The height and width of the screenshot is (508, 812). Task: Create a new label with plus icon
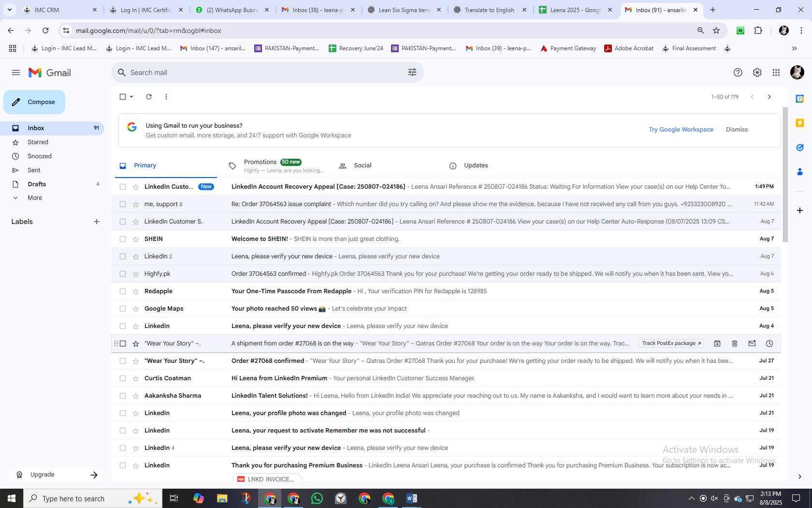pyautogui.click(x=97, y=222)
